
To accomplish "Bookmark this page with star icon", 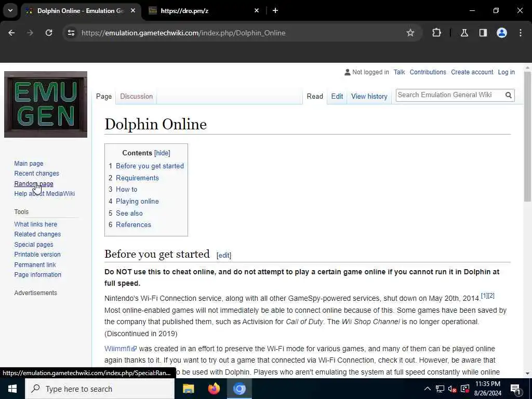I will click(410, 33).
